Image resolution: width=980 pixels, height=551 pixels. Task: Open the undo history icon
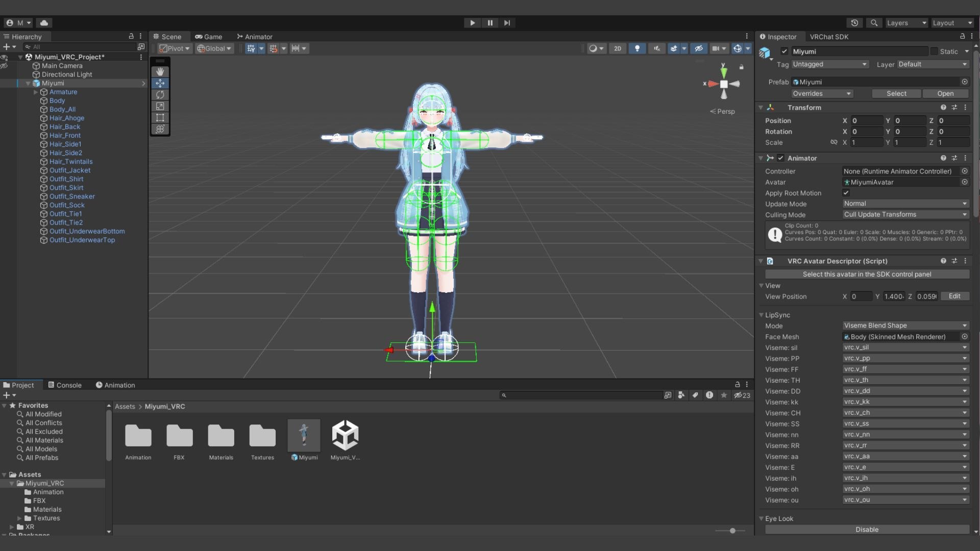point(854,23)
